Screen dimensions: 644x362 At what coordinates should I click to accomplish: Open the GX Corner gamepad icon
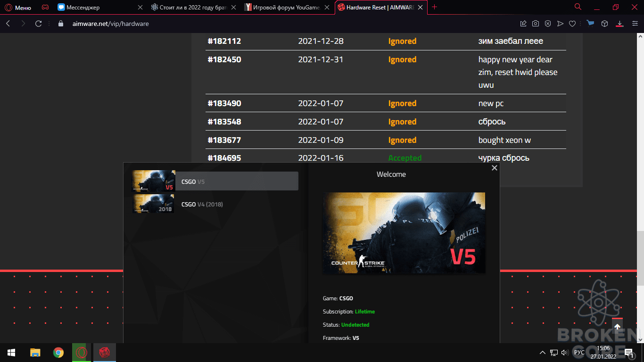point(45,8)
